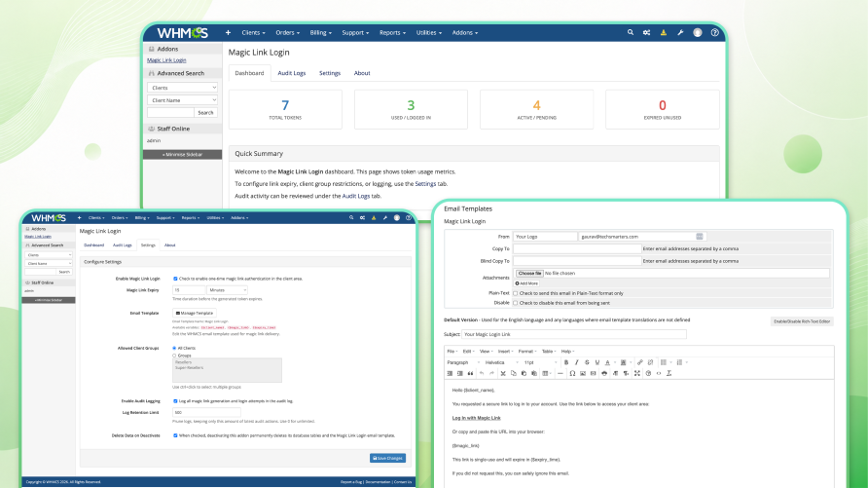Viewport: 868px width, 488px height.
Task: Click the Cut scissors icon in editor toolbar
Action: (503, 373)
